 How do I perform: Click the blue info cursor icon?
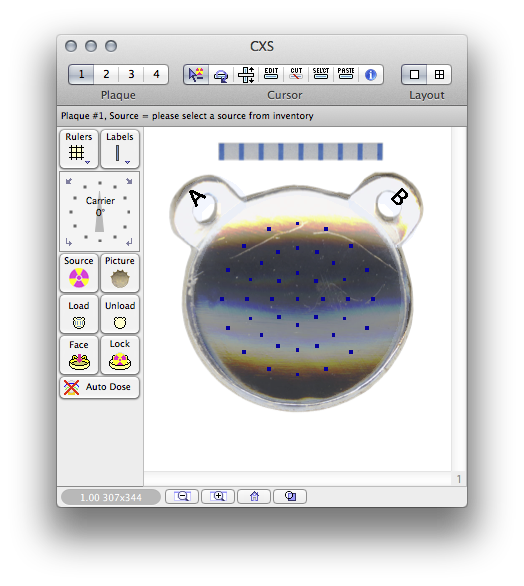click(x=370, y=74)
